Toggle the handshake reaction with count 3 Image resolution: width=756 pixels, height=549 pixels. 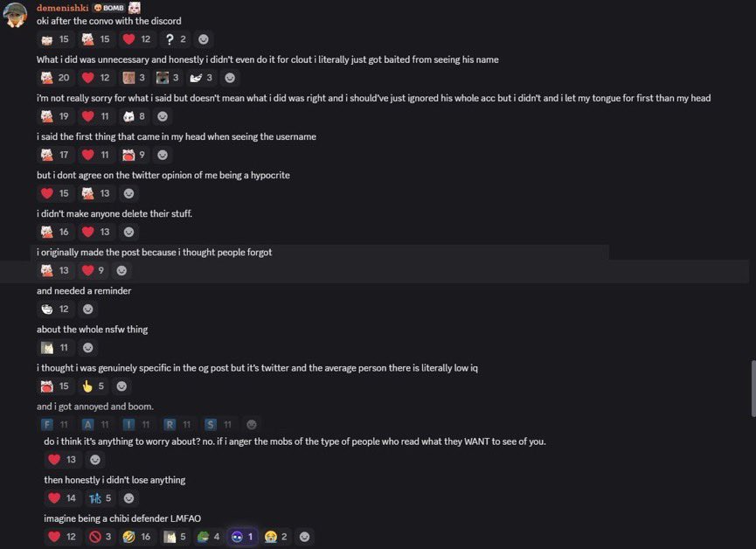tap(201, 78)
